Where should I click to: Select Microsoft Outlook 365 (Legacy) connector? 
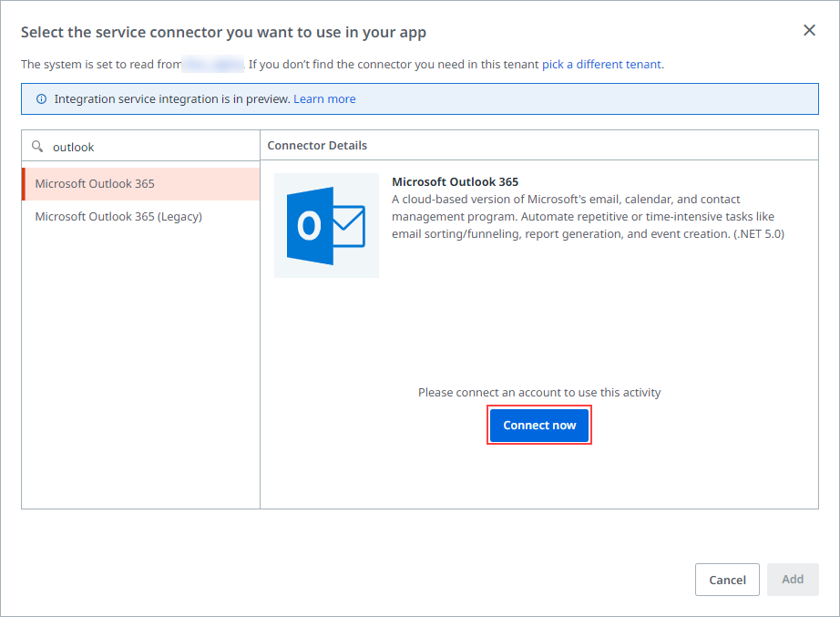[141, 217]
